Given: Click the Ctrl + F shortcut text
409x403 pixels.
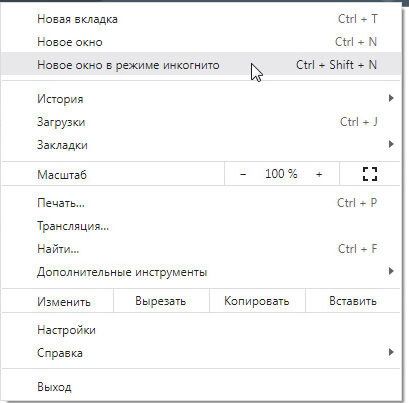Looking at the screenshot, I should (x=358, y=249).
